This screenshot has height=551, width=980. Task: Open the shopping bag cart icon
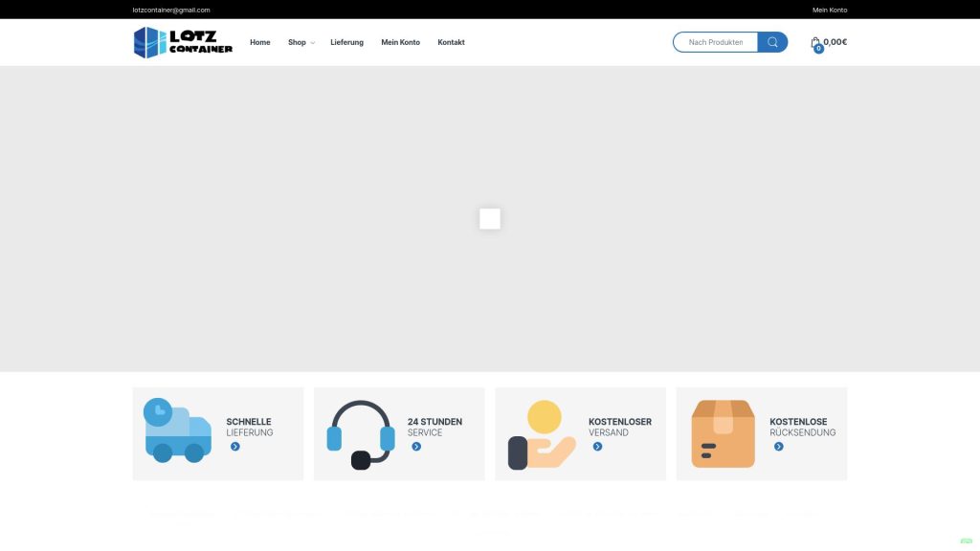click(x=815, y=43)
